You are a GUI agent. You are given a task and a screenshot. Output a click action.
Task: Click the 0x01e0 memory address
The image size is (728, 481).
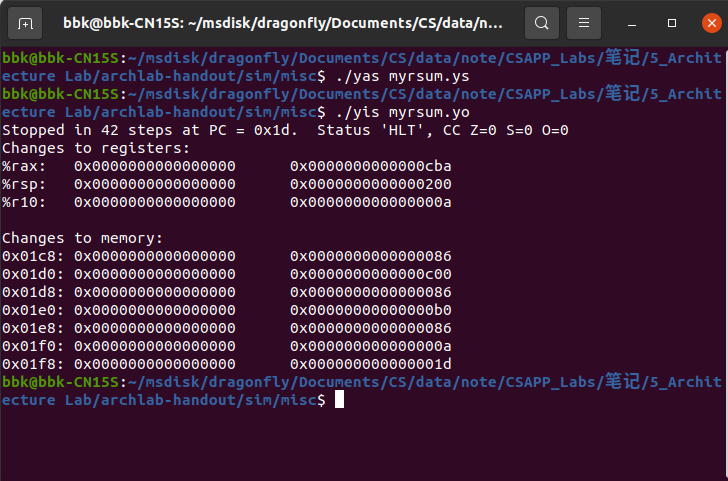[27, 310]
